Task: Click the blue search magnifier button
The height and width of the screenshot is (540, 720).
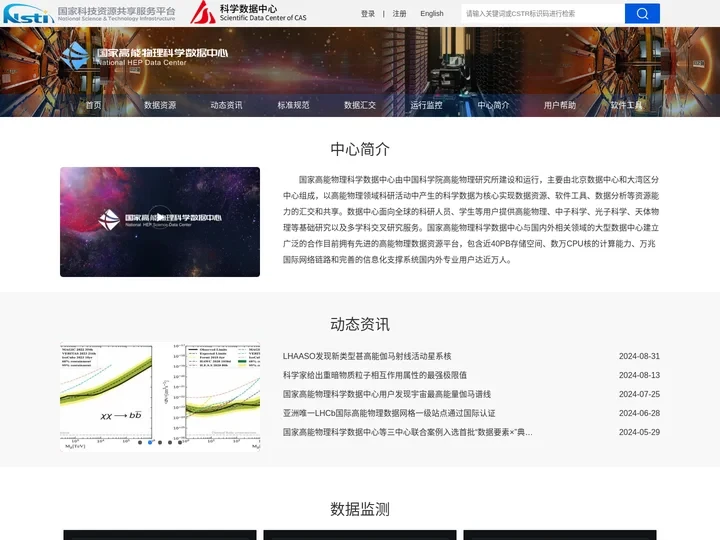Action: 642,13
